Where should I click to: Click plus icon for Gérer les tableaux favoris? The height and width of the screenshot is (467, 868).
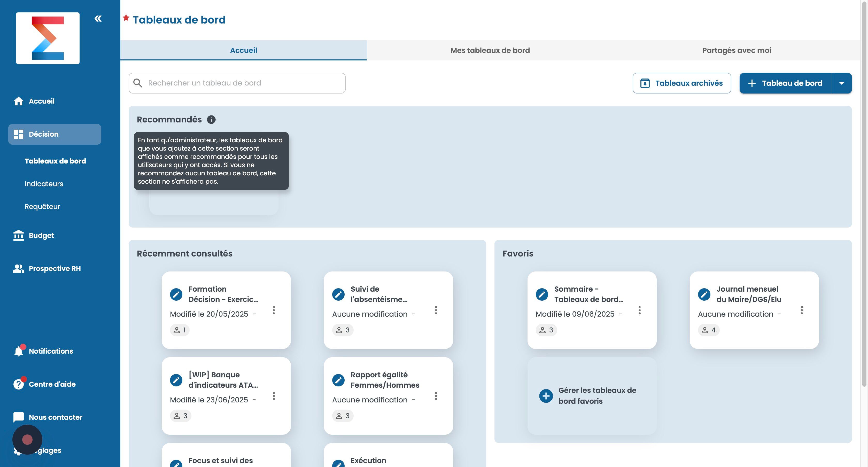pos(546,395)
